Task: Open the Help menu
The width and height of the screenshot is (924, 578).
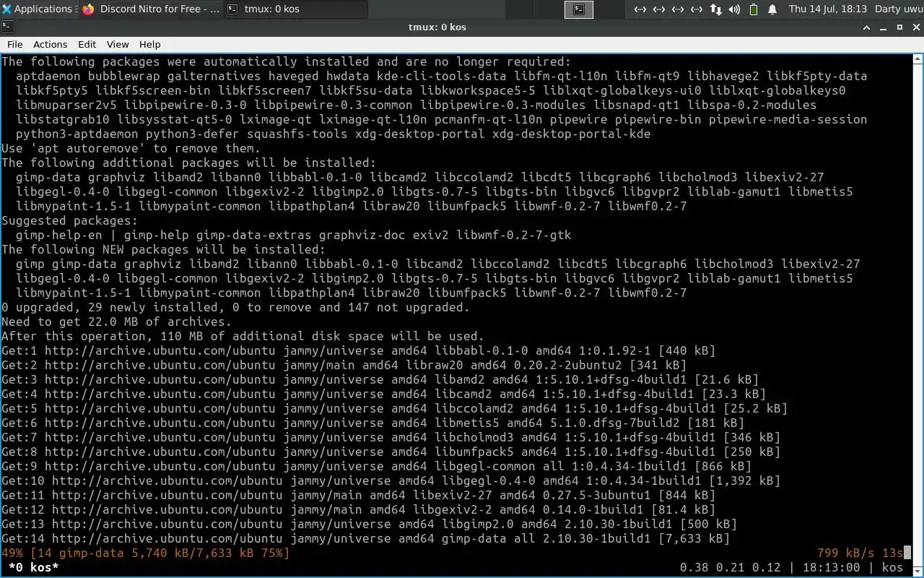Action: [149, 44]
